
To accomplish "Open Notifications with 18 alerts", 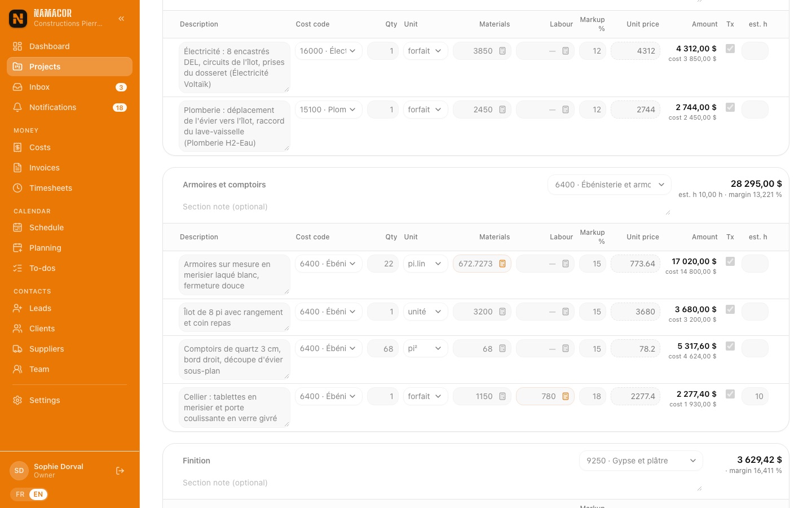I will (x=70, y=107).
